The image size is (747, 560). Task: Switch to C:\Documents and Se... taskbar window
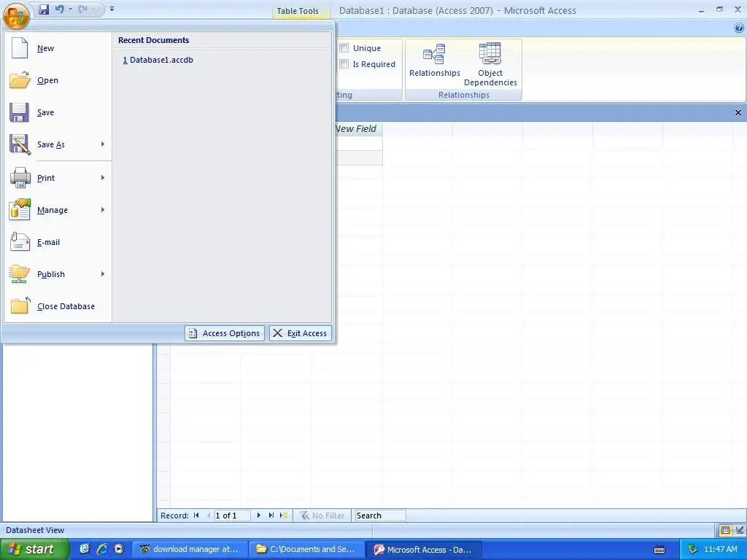coord(307,549)
